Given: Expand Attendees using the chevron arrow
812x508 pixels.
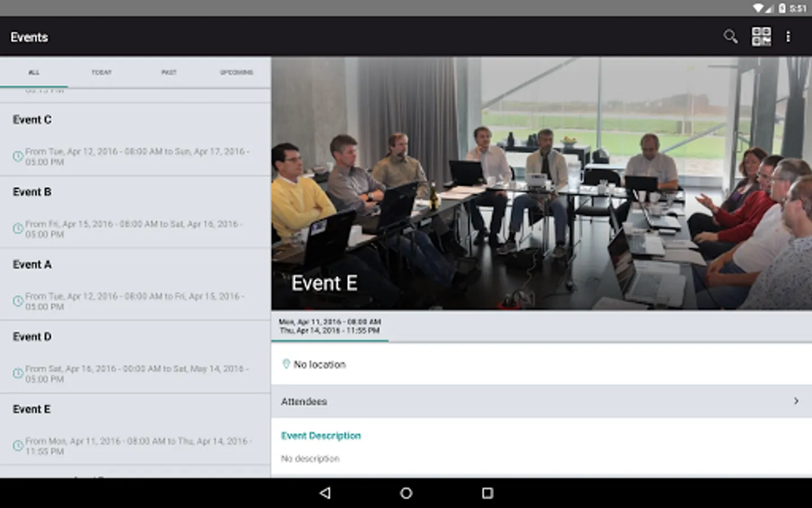Looking at the screenshot, I should 796,401.
